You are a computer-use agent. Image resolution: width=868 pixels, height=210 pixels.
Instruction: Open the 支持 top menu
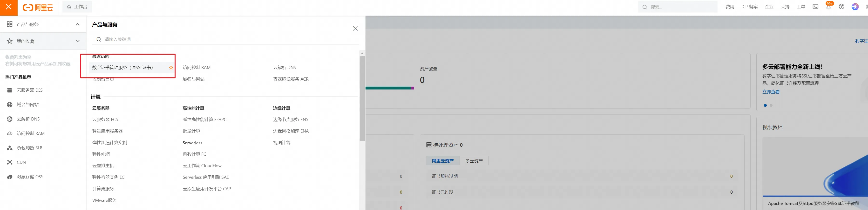coord(785,7)
